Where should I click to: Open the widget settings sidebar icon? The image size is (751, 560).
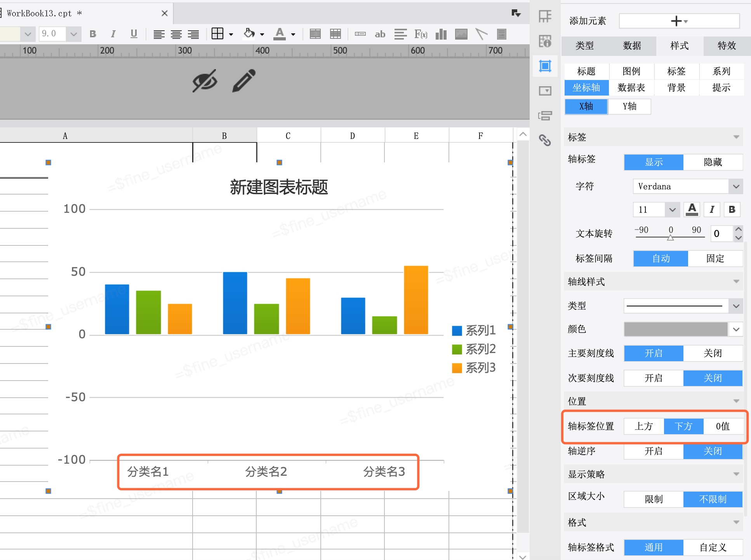click(x=545, y=91)
